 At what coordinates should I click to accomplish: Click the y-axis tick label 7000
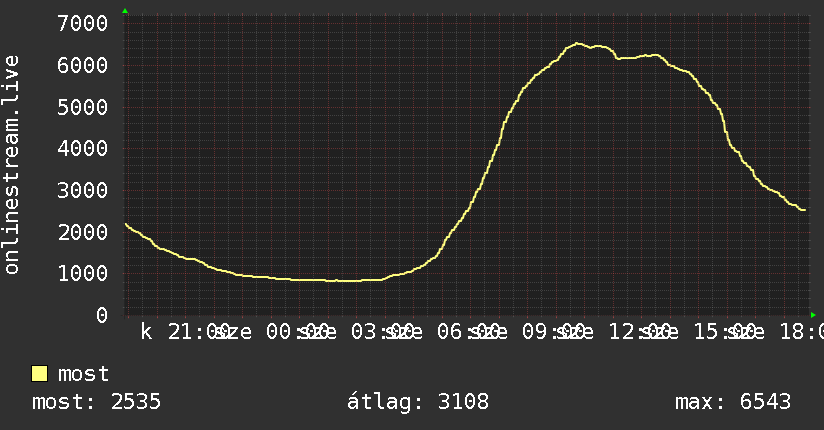(83, 24)
